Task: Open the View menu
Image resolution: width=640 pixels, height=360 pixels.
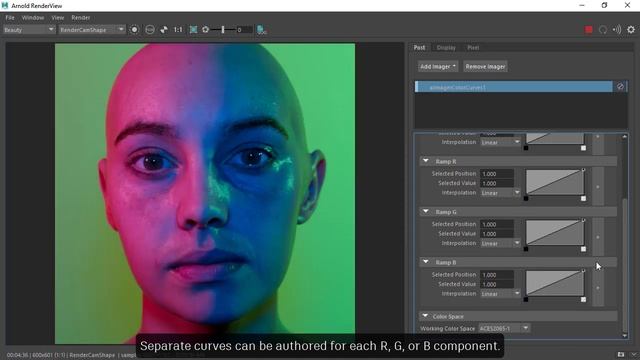Action: (x=58, y=18)
